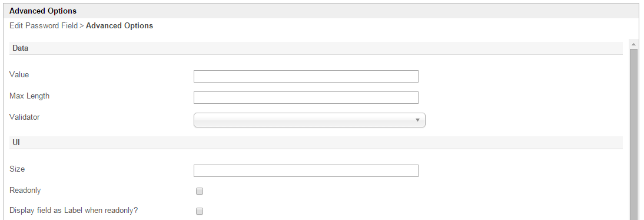The width and height of the screenshot is (644, 220).
Task: Open the Validator dropdown list
Action: [x=309, y=120]
